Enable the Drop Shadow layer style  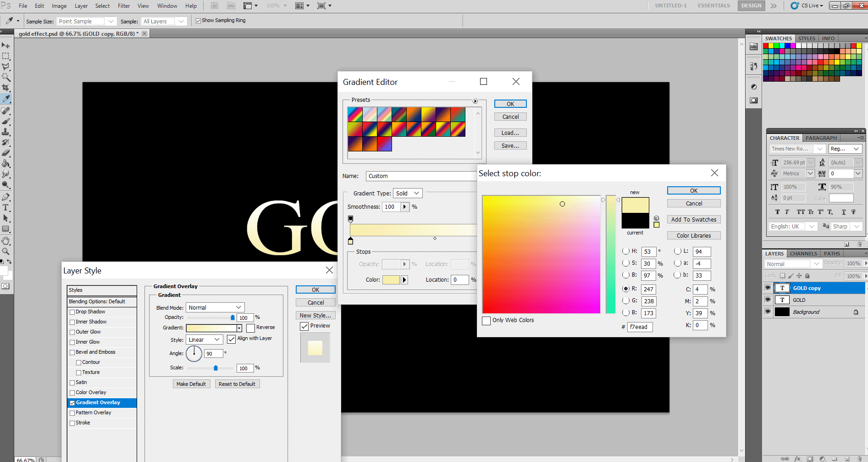coord(72,312)
